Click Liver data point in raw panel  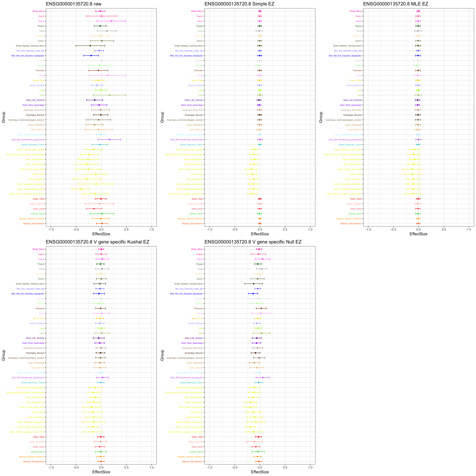[110, 95]
